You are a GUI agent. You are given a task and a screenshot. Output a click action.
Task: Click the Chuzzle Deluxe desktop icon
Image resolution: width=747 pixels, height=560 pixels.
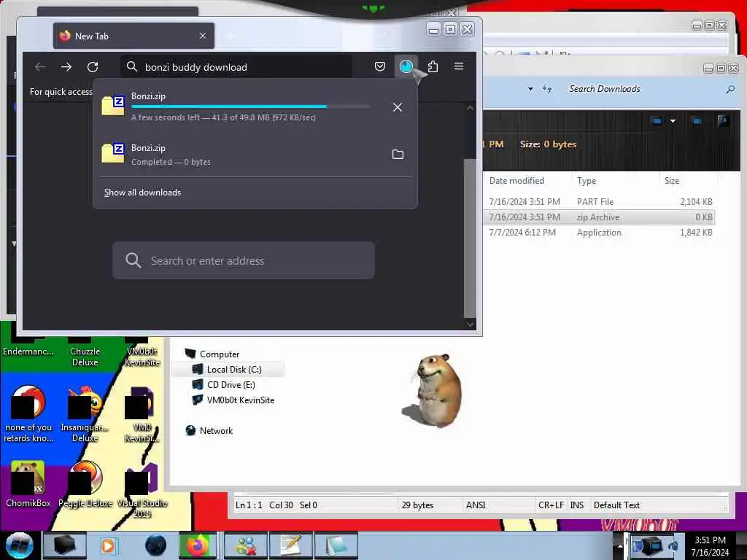(x=85, y=351)
